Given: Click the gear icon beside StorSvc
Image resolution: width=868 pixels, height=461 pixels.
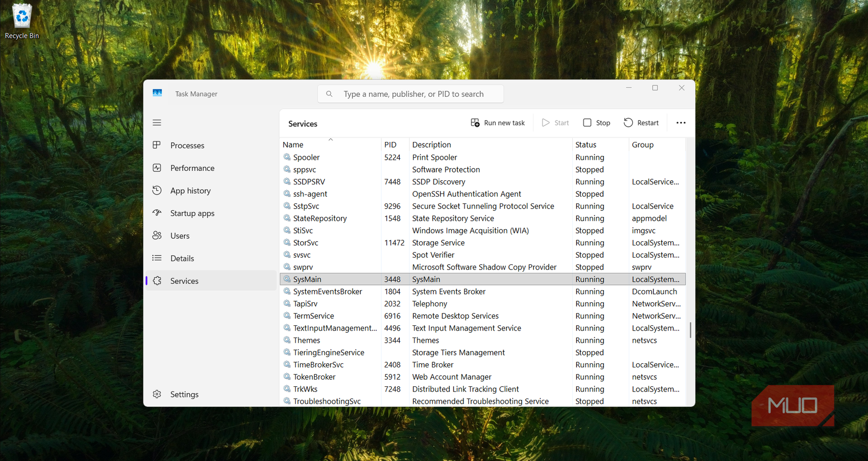Looking at the screenshot, I should (287, 242).
